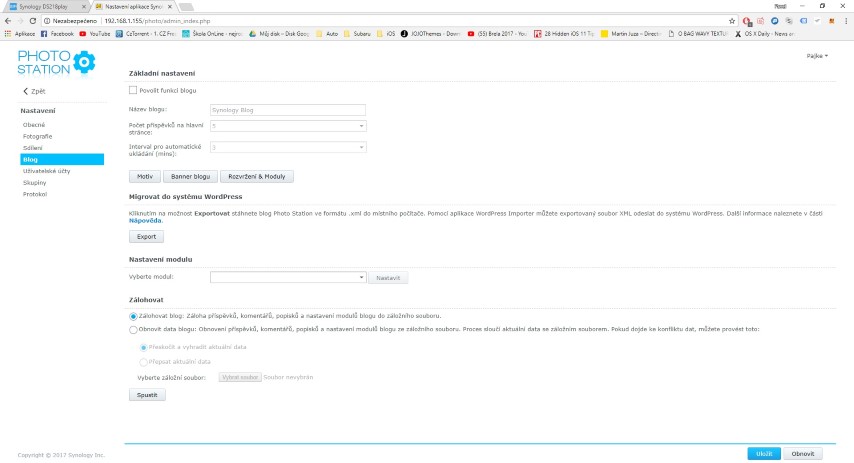
Task: Click the Obnovit button
Action: [803, 454]
